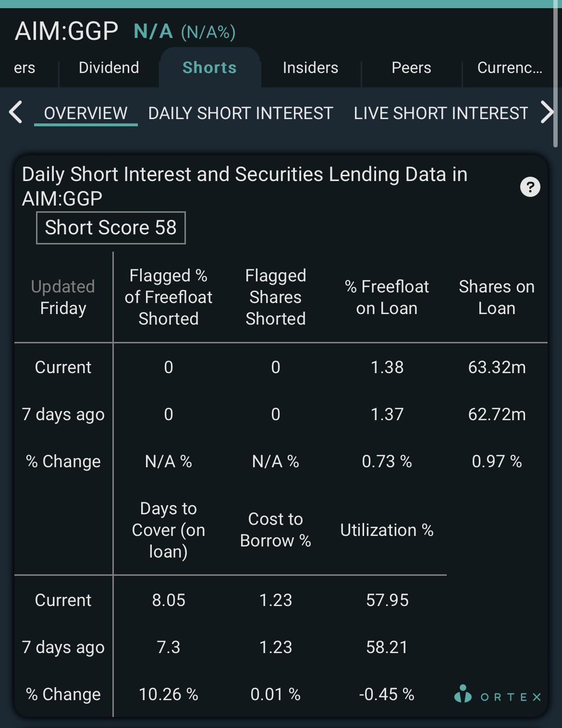The height and width of the screenshot is (728, 562).
Task: Open the Dividend tab
Action: coord(109,68)
